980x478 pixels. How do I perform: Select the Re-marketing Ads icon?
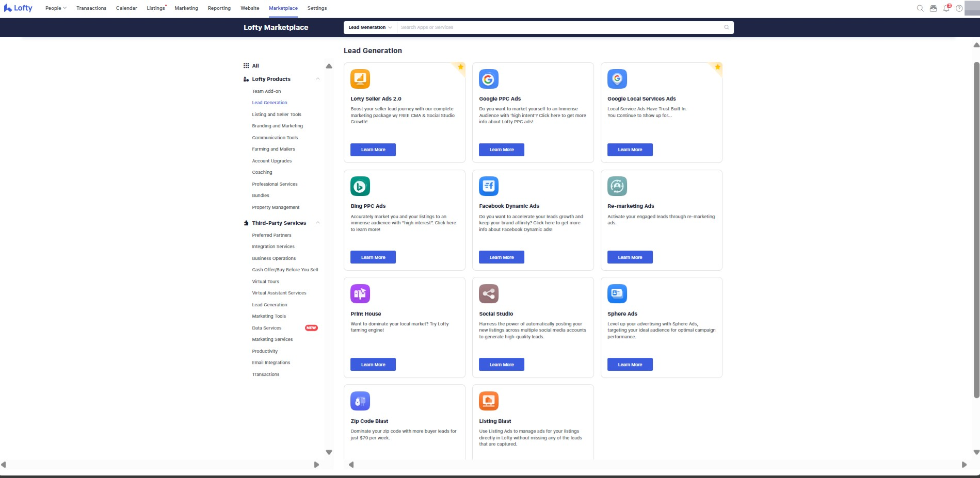pyautogui.click(x=617, y=186)
